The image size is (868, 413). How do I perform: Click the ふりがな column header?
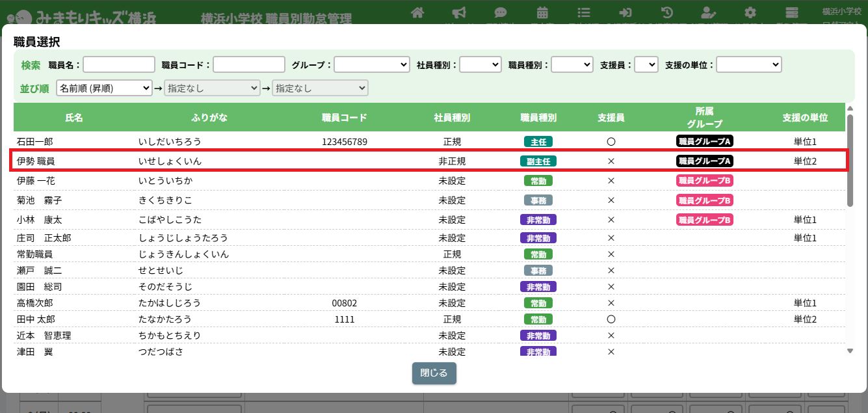point(209,118)
